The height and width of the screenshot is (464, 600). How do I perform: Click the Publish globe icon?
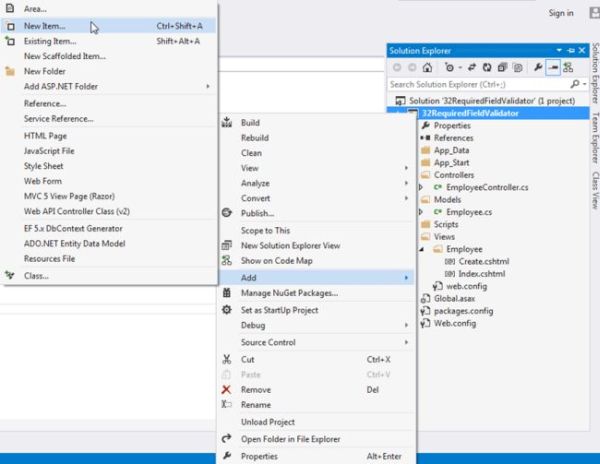tap(227, 213)
